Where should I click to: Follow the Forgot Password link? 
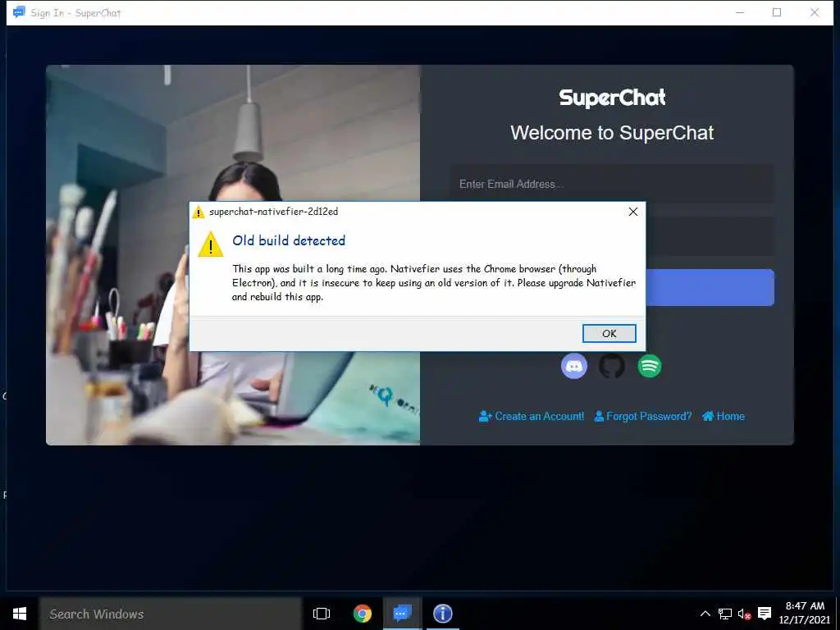coord(643,416)
